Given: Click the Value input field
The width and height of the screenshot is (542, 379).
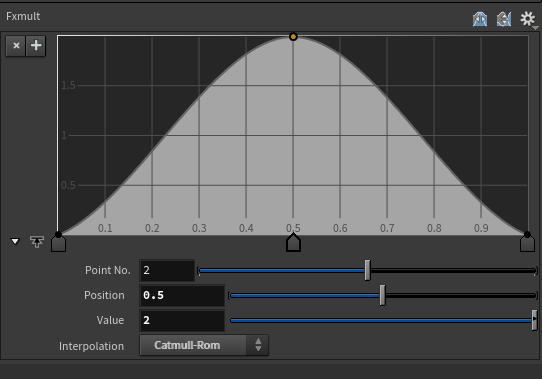Looking at the screenshot, I should coord(182,320).
